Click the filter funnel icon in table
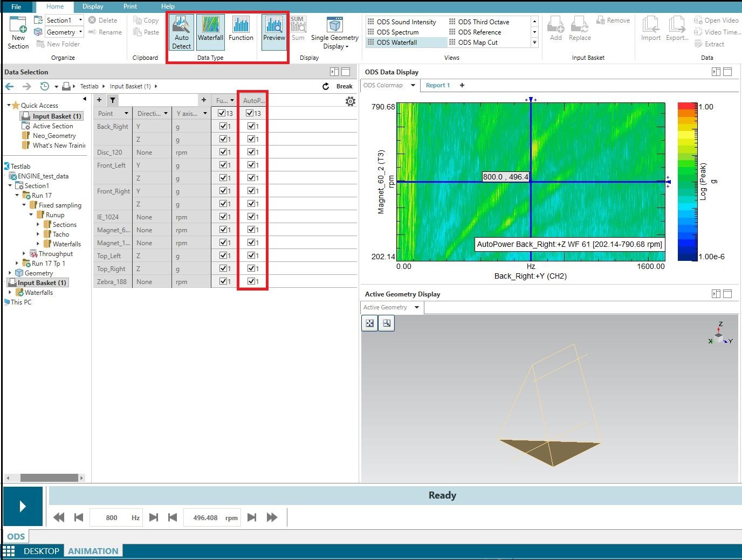This screenshot has width=742, height=560. click(x=112, y=100)
